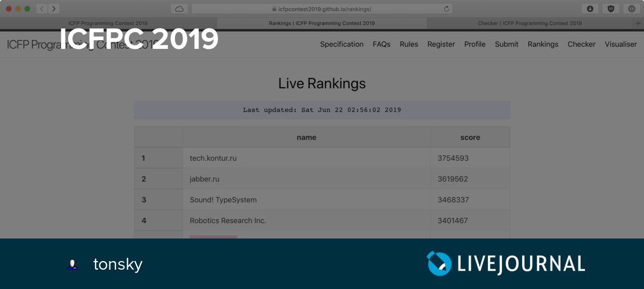The image size is (644, 289).
Task: Switch to the Checker browser tab
Action: (x=530, y=23)
